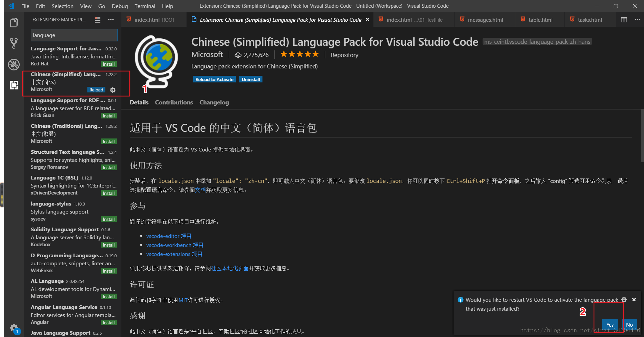Switch to messages.html tab
This screenshot has width=644, height=337.
(x=485, y=20)
